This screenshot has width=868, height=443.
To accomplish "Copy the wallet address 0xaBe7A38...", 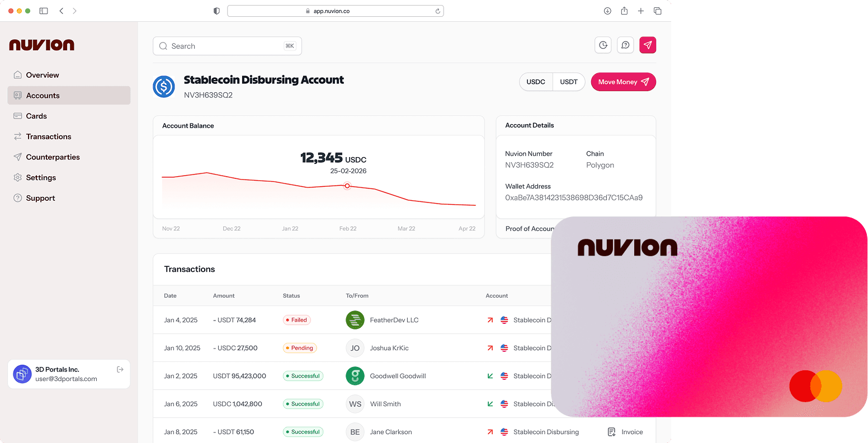I will pyautogui.click(x=574, y=197).
